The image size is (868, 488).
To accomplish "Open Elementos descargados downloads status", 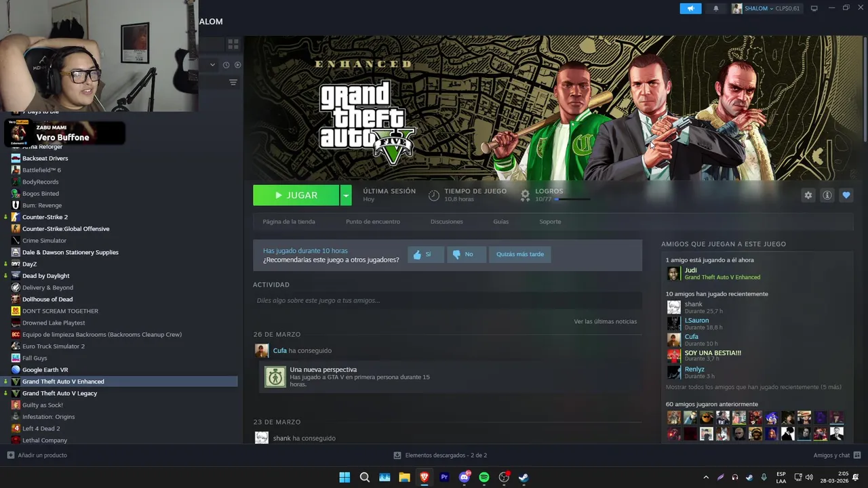I will (440, 455).
